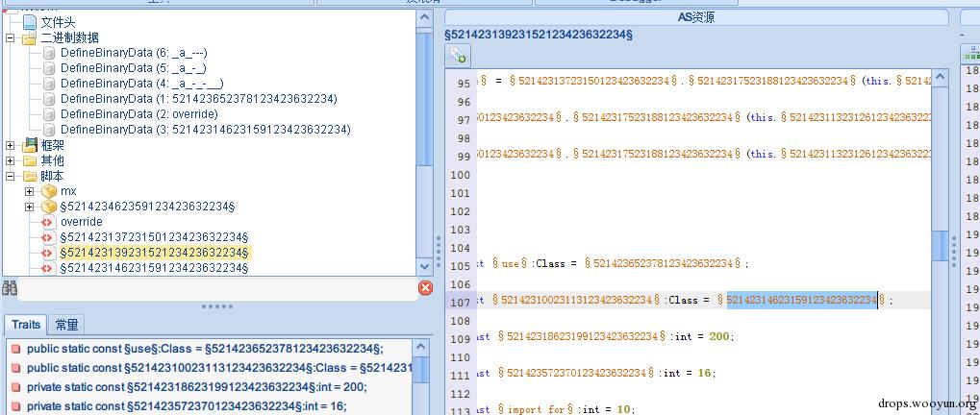Select DefineBinaryData (2: override) row

[138, 114]
